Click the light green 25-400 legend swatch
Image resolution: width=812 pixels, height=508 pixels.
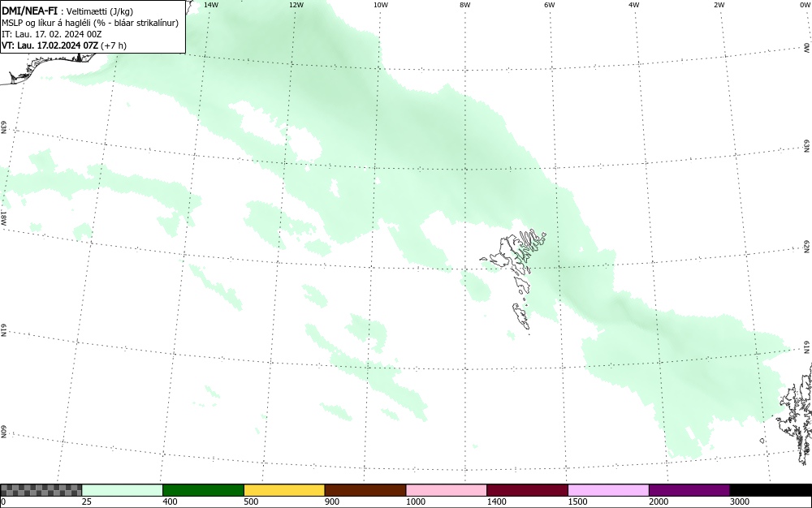pyautogui.click(x=123, y=490)
